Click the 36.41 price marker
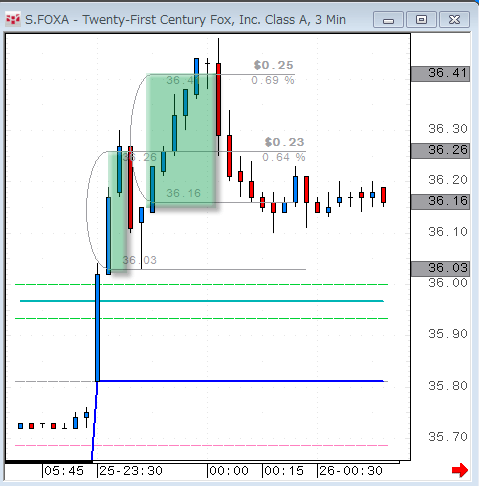 [440, 74]
